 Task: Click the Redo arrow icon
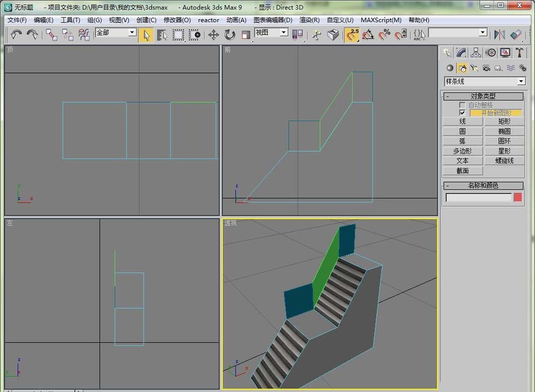(x=33, y=34)
